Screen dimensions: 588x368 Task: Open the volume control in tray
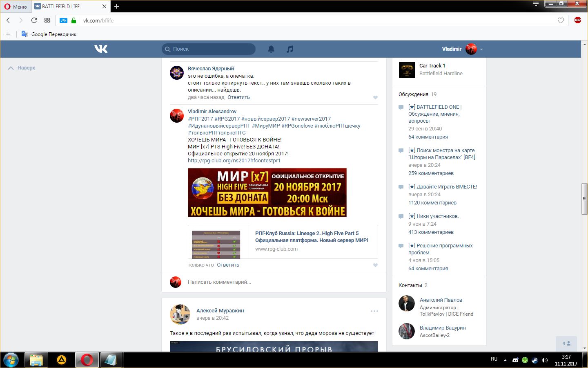545,360
